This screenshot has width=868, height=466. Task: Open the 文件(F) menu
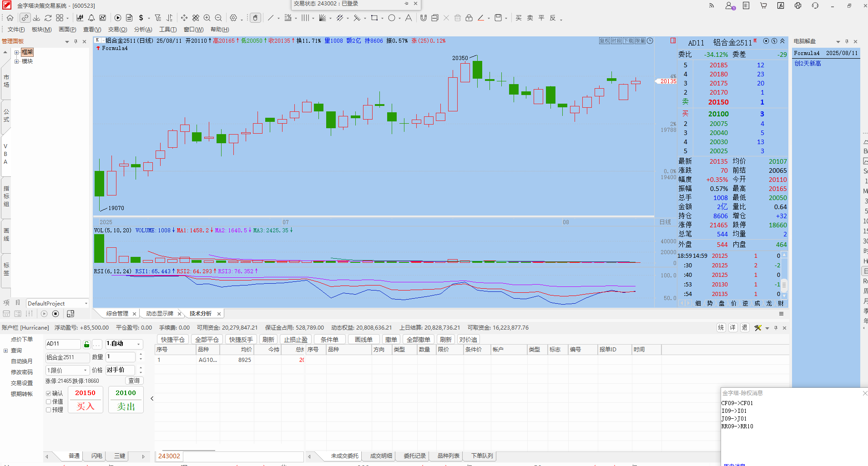[x=16, y=30]
